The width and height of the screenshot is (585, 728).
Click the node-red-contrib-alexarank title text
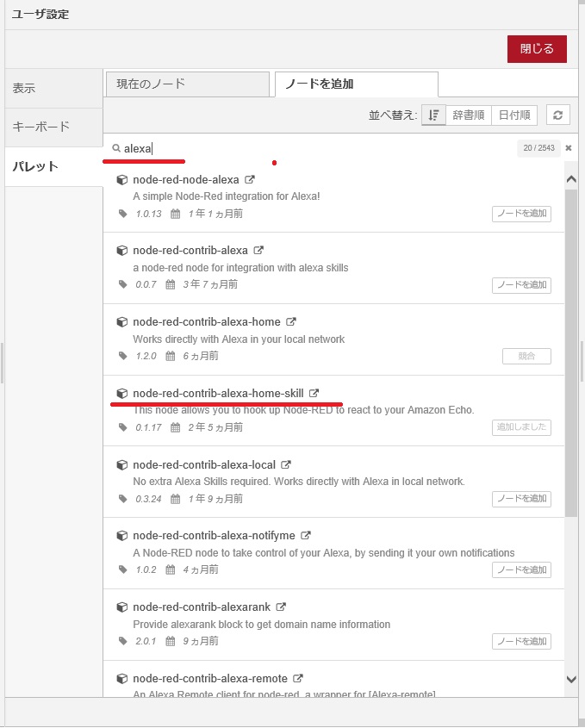202,607
